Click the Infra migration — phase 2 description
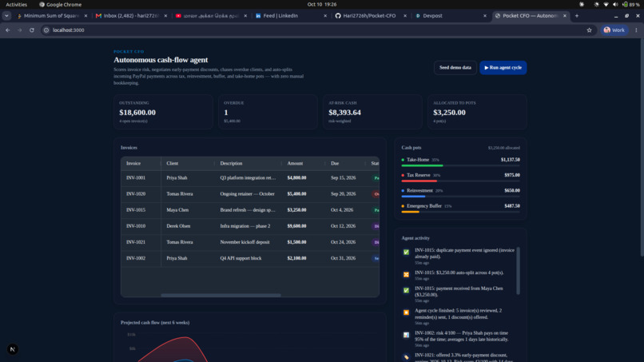Screen dimensions: 644x362 tap(244, 226)
